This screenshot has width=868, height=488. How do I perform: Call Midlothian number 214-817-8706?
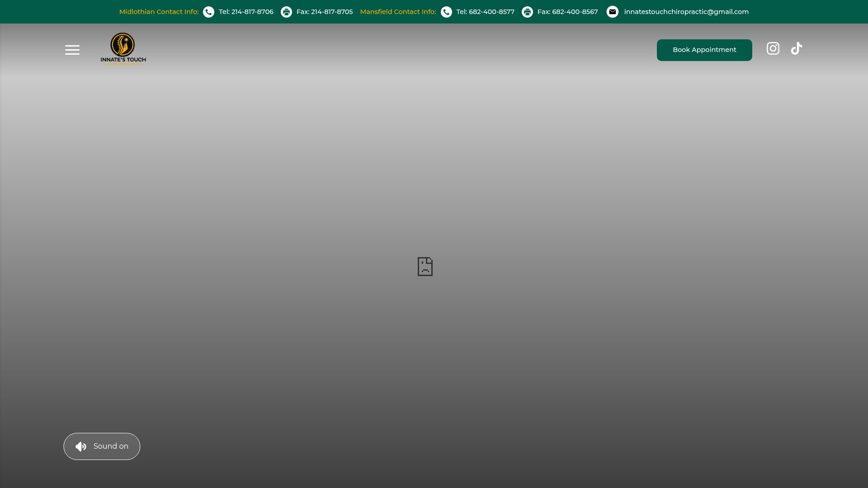246,12
